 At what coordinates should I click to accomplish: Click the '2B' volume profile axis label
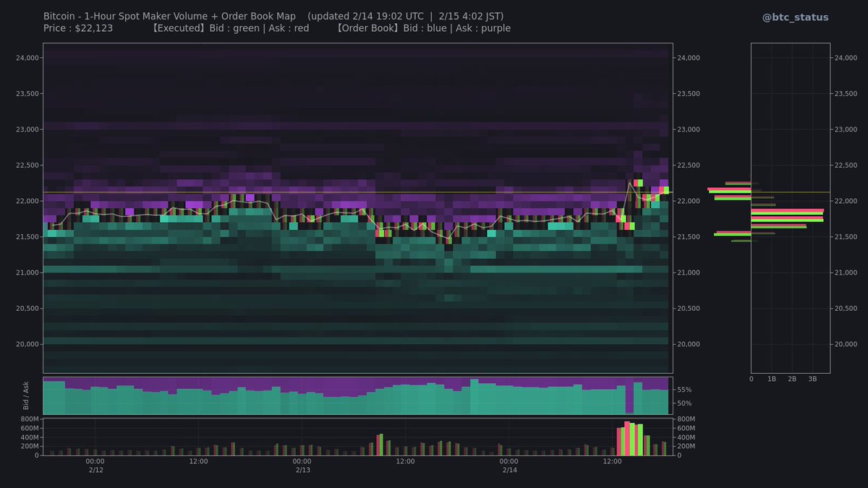click(x=792, y=380)
